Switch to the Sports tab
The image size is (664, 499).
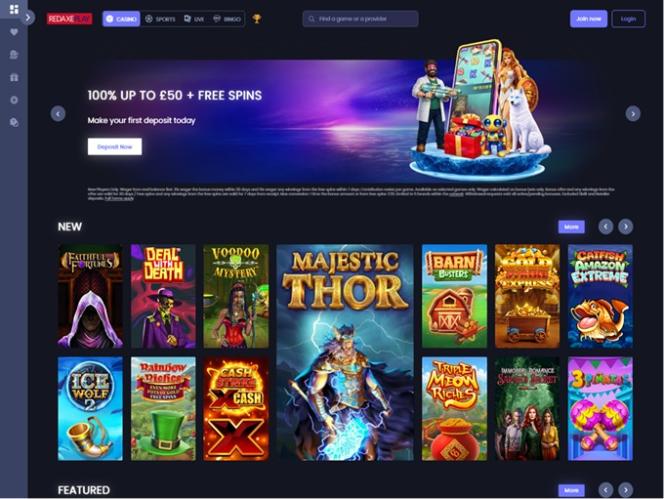pyautogui.click(x=160, y=19)
